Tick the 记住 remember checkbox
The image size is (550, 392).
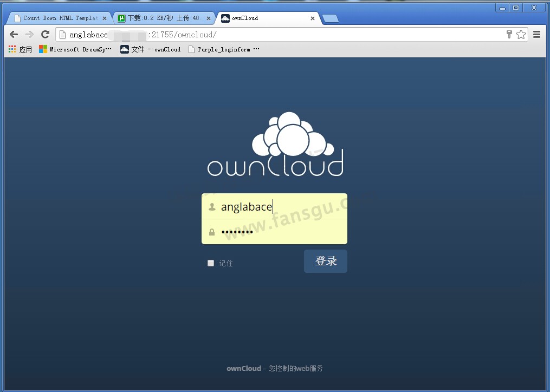point(211,263)
